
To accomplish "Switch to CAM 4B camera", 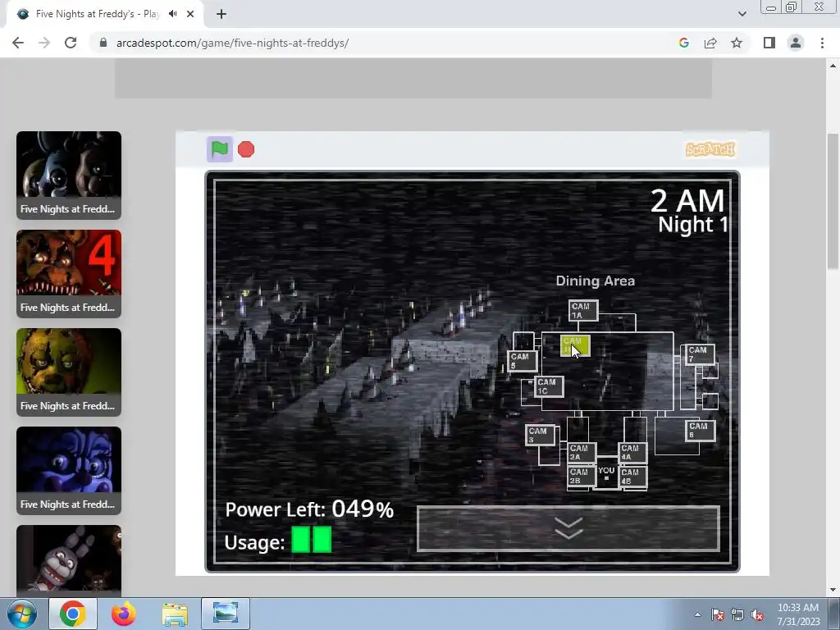I will [632, 477].
